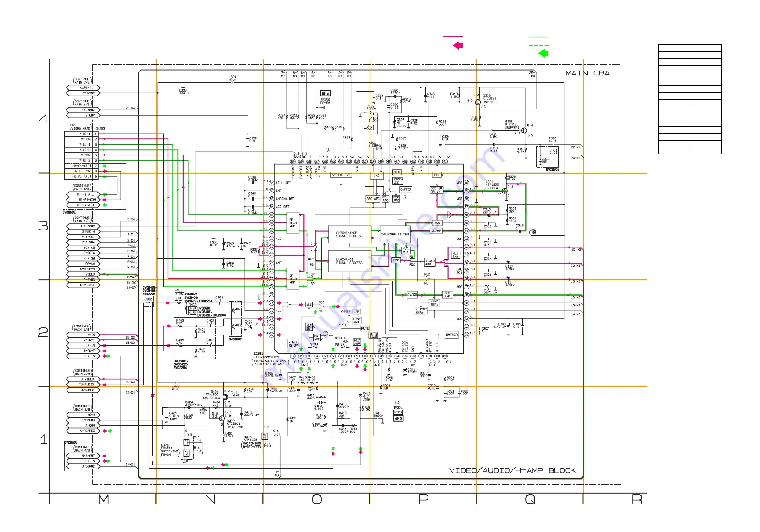Screen dimensions: 760x532
Task: Click the CLAMP block
Action: 436,231
